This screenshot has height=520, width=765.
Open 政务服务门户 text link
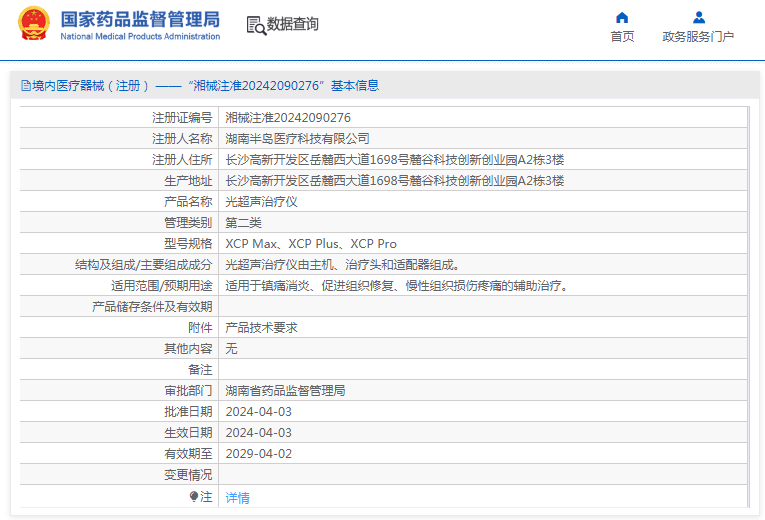click(698, 37)
